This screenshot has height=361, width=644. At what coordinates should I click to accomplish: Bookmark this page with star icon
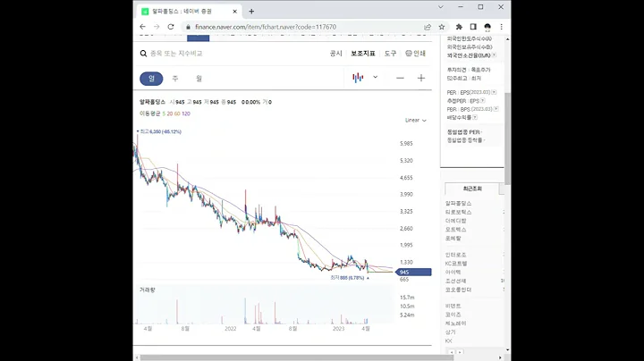point(442,27)
